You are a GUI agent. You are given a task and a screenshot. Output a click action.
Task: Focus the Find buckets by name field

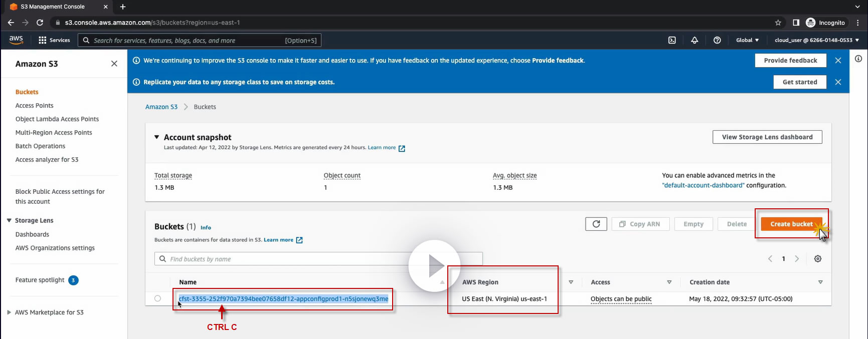point(318,259)
